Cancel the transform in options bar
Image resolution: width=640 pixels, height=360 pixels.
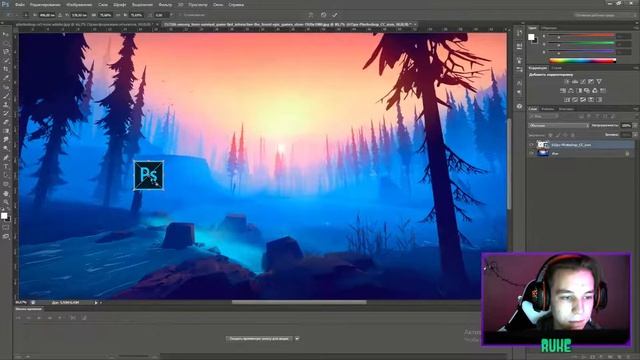point(323,15)
